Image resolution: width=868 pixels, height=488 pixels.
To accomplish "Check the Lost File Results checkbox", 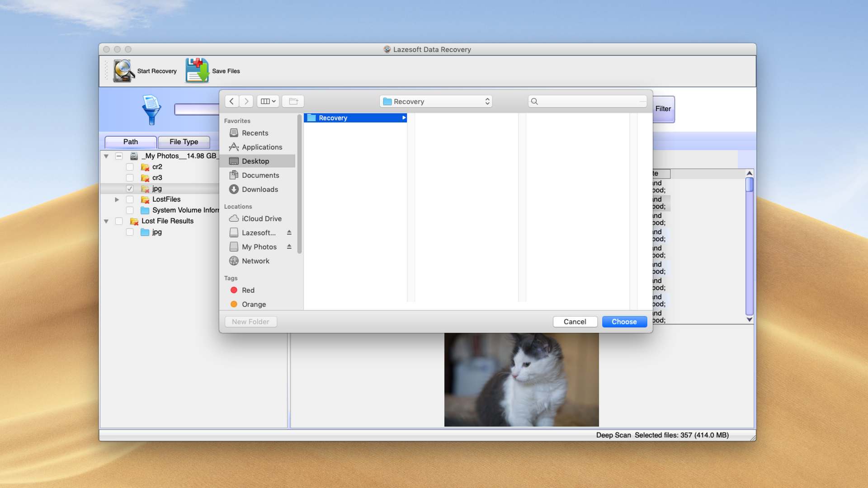I will (x=119, y=221).
